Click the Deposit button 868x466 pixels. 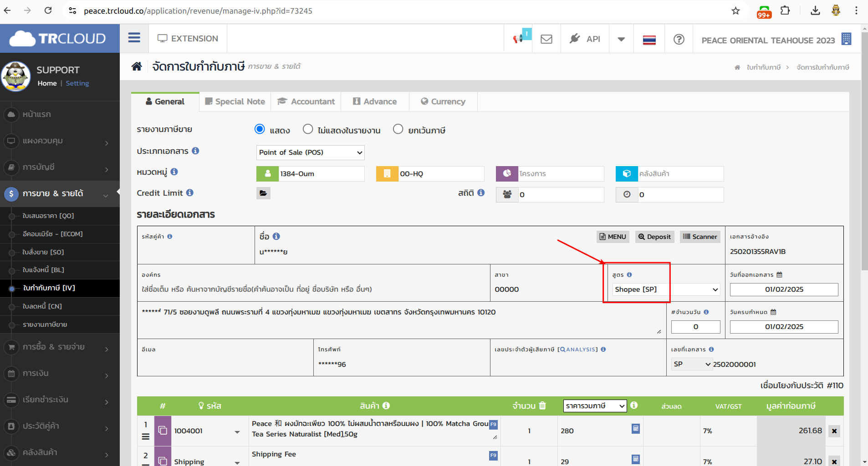[655, 237]
